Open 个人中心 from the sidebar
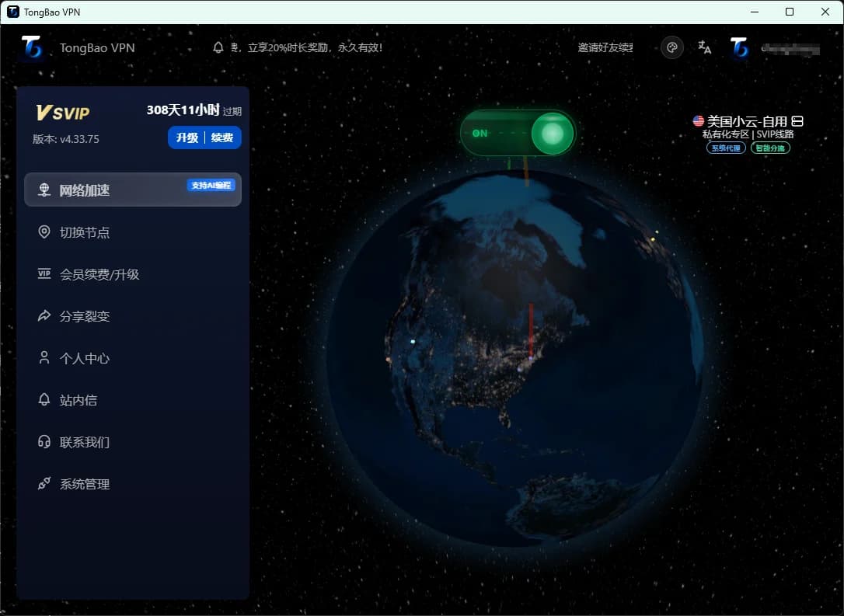Viewport: 844px width, 616px height. tap(85, 358)
